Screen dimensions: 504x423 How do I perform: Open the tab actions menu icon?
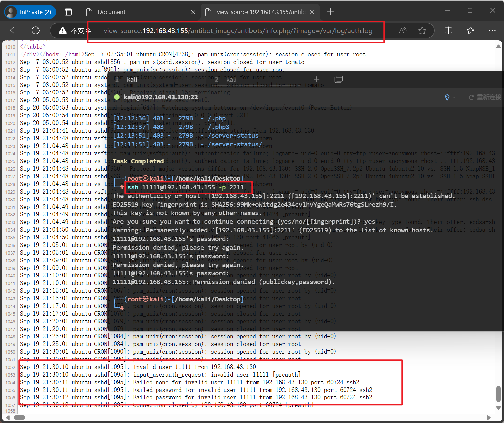click(x=68, y=12)
